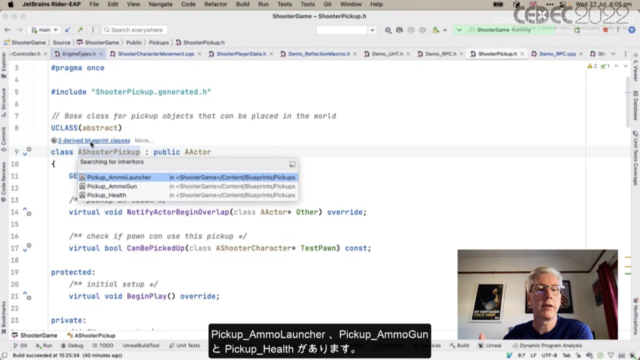Click the More... code lens link
The image size is (640, 360).
[144, 140]
